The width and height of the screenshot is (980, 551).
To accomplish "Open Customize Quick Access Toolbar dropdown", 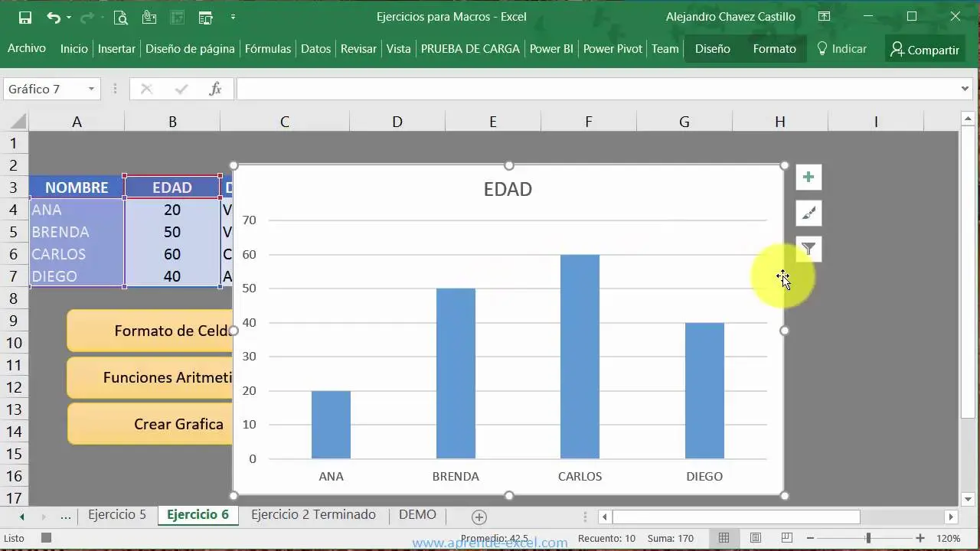I will coord(233,17).
